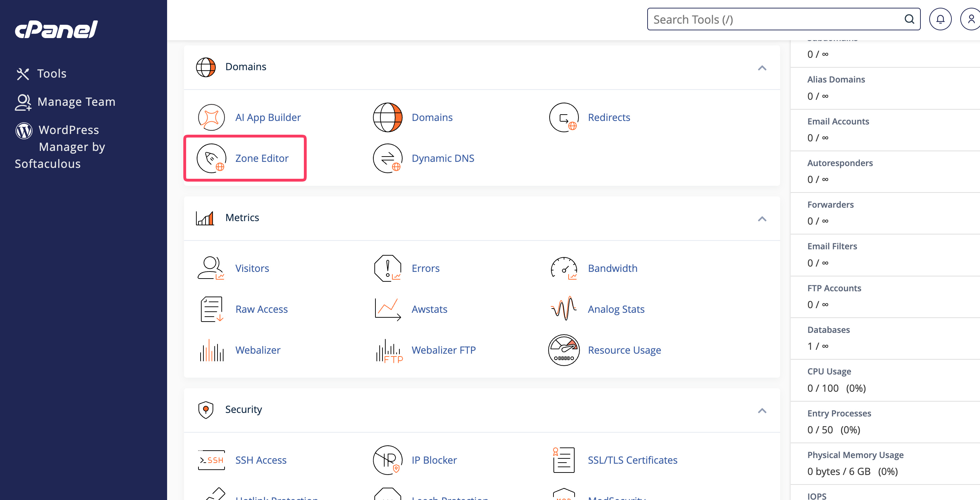Click the Resource Usage gauge icon
The height and width of the screenshot is (500, 980).
[x=564, y=350]
